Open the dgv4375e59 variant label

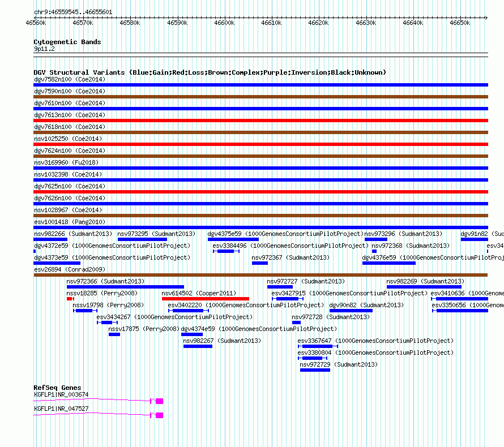coord(285,234)
